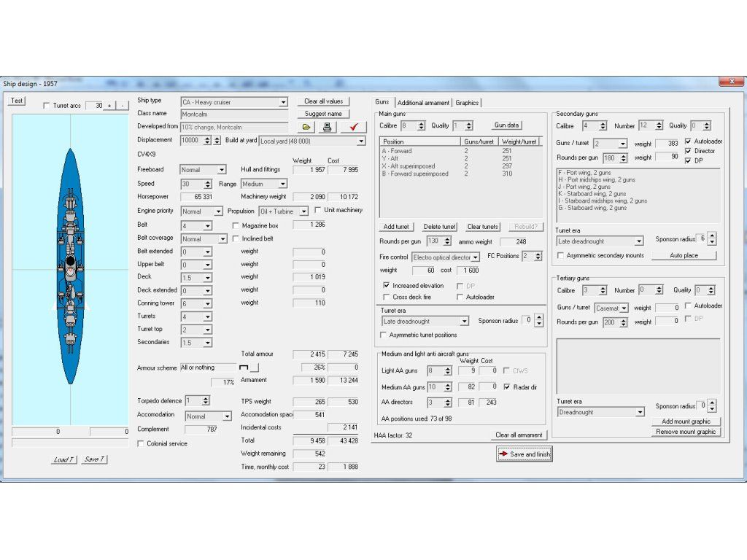Click the printer icon button
The image size is (747, 560).
point(328,127)
